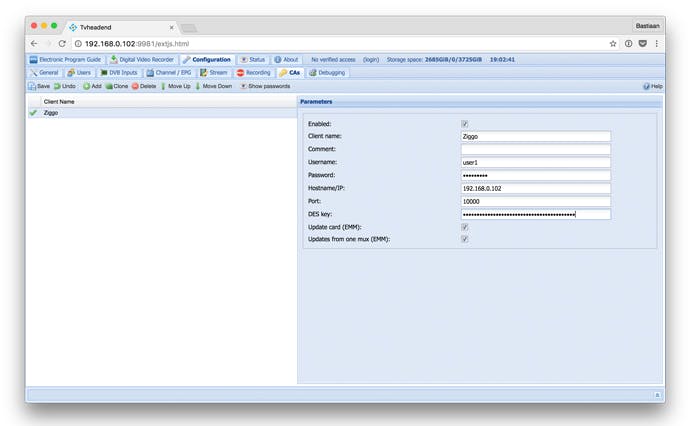Click the Bastiaan profile button
Screen dimensions: 692x426
click(x=647, y=26)
